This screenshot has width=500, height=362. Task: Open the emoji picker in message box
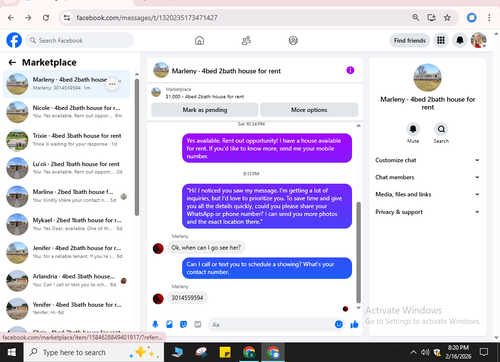339,324
